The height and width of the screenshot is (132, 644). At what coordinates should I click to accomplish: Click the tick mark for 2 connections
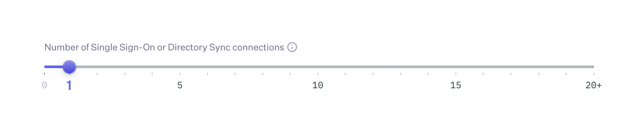(x=97, y=74)
